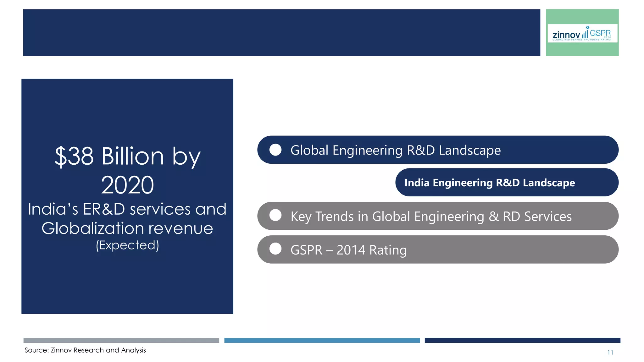The width and height of the screenshot is (644, 362).
Task: Click the empty dark blue title banner
Action: pos(281,33)
